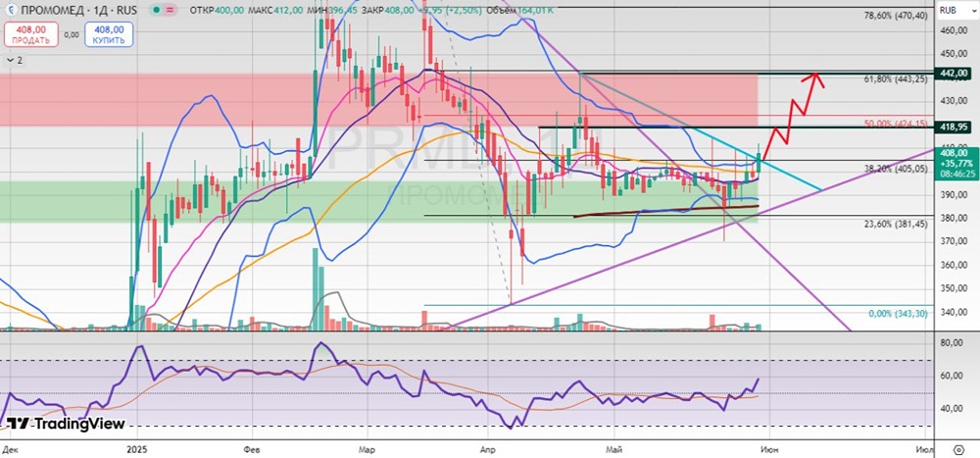The image size is (980, 458).
Task: Click the 340,00 price scale value
Action: tap(953, 312)
